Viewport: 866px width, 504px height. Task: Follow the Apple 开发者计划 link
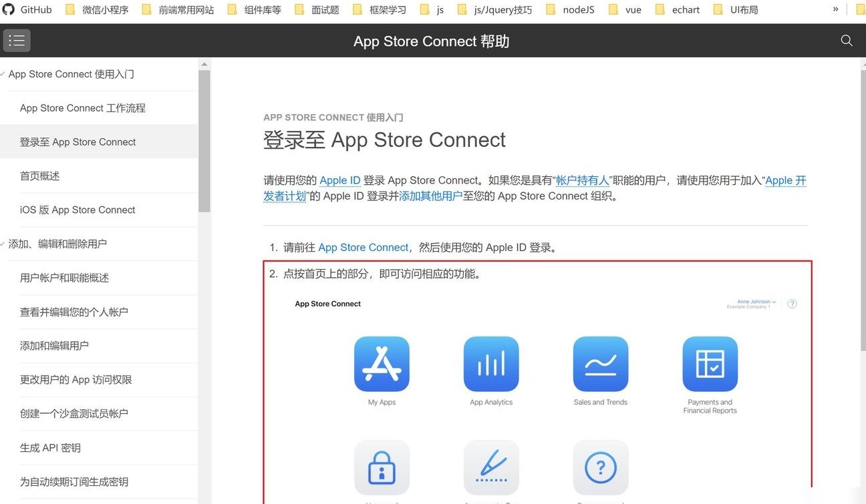pos(786,180)
